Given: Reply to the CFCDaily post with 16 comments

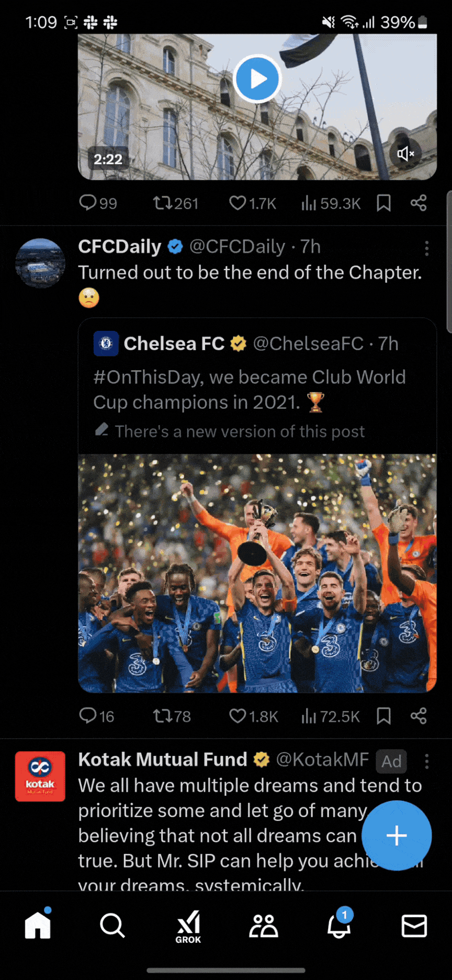Looking at the screenshot, I should click(x=88, y=716).
